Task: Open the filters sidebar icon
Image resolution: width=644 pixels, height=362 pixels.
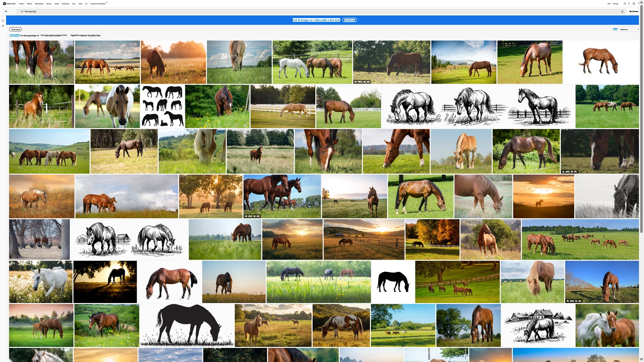Action: [3, 20]
